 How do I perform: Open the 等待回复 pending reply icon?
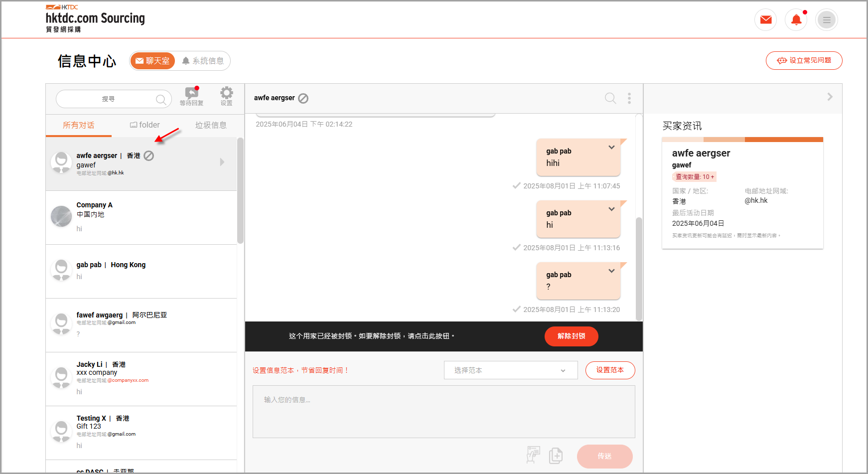192,96
